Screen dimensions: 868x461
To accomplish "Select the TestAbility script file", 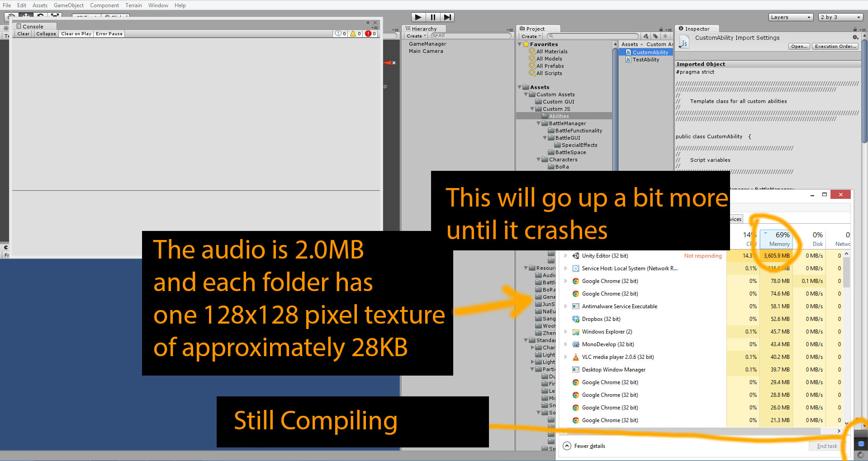I will (642, 60).
